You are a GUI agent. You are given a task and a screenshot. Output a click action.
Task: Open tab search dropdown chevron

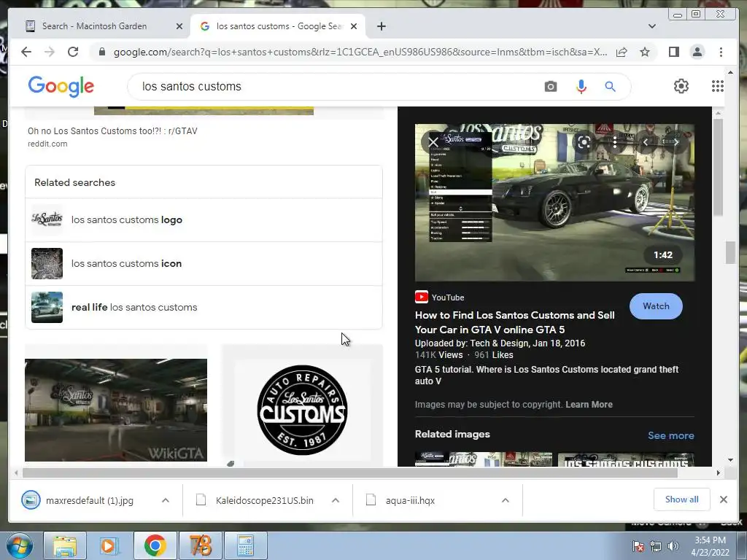[x=652, y=26]
